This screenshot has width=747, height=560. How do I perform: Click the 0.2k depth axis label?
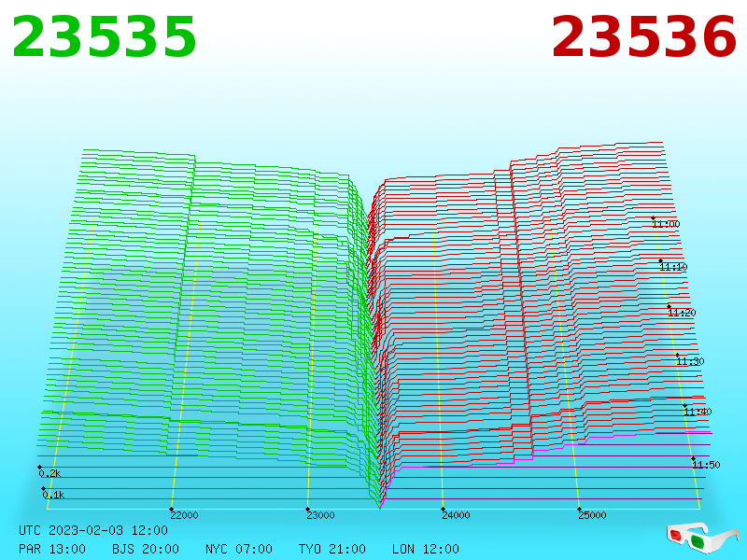tap(50, 473)
